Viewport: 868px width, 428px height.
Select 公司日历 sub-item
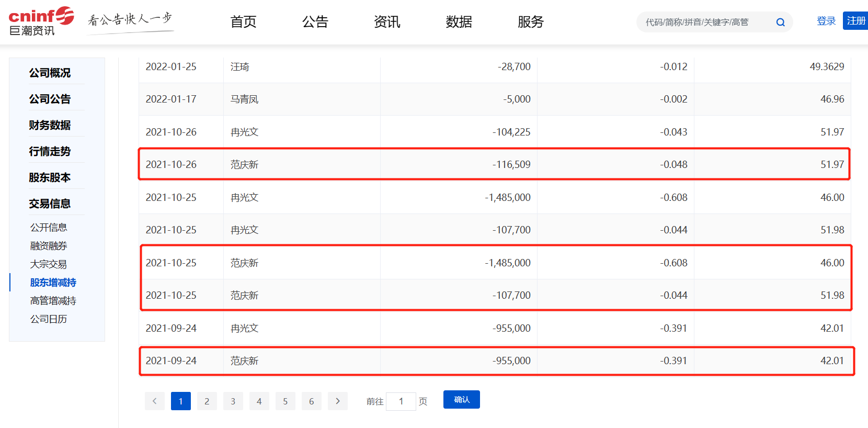coord(49,319)
